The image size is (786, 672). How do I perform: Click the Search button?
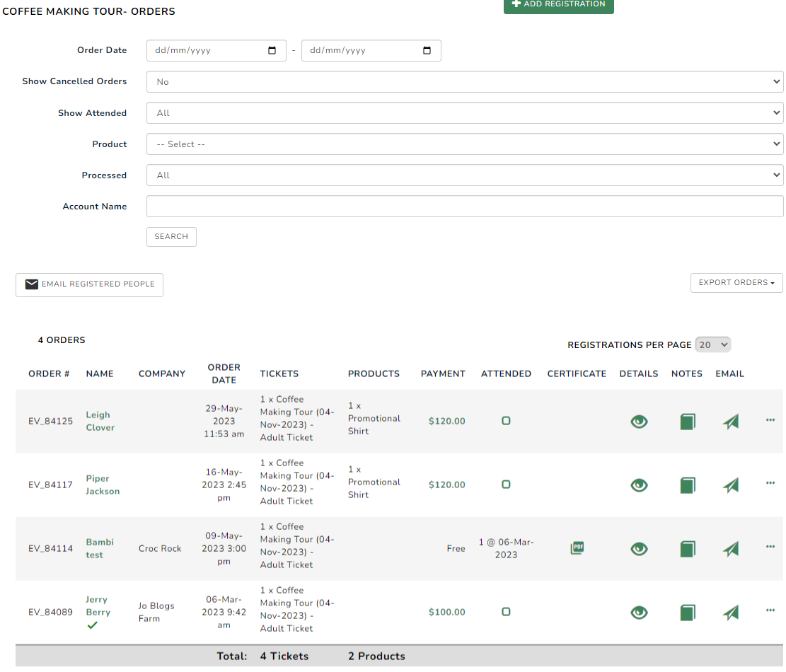[x=171, y=236]
